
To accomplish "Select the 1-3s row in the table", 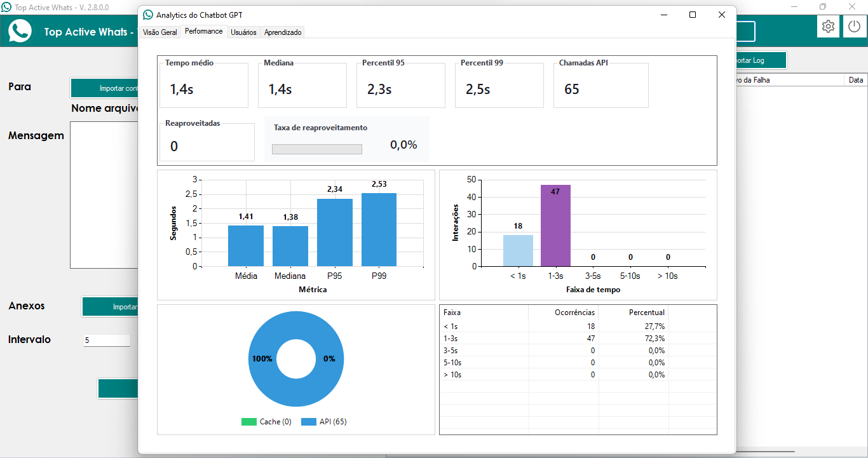I will click(x=553, y=339).
